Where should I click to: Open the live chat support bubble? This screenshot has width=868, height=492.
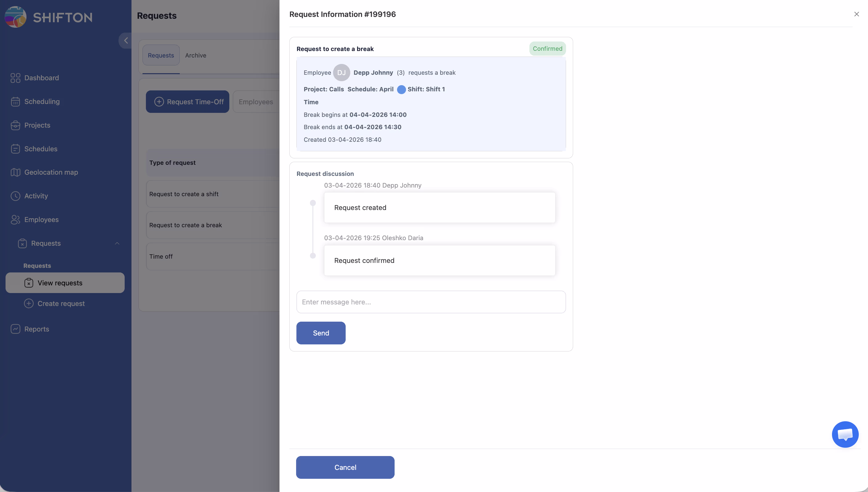(845, 434)
